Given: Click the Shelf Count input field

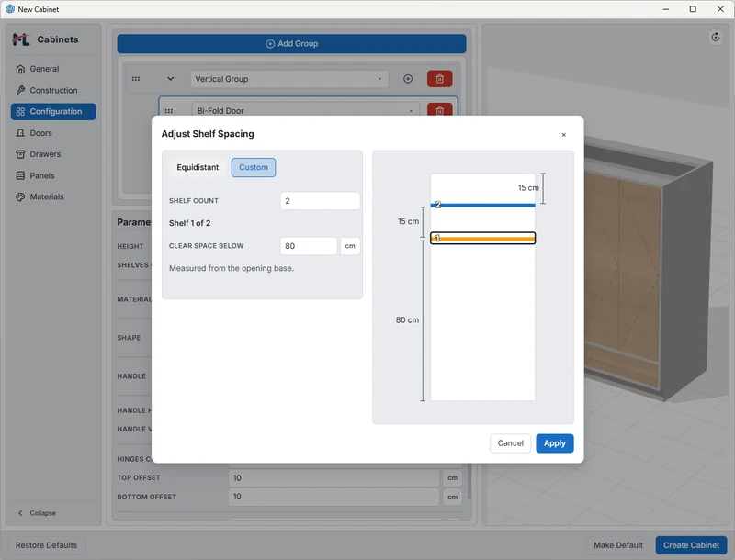Looking at the screenshot, I should pos(320,201).
